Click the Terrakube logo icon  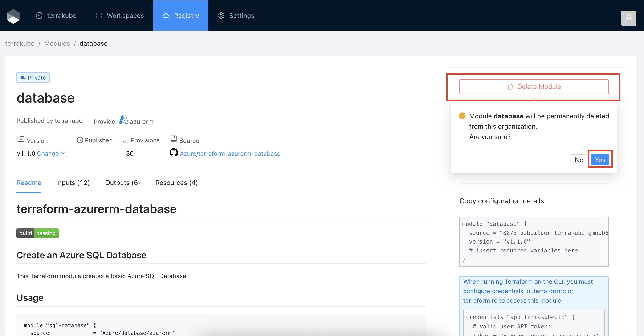click(13, 16)
